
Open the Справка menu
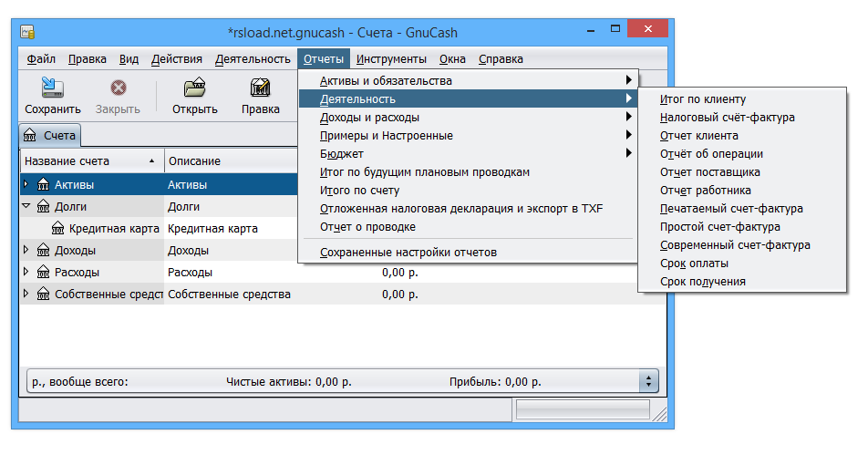tap(501, 58)
